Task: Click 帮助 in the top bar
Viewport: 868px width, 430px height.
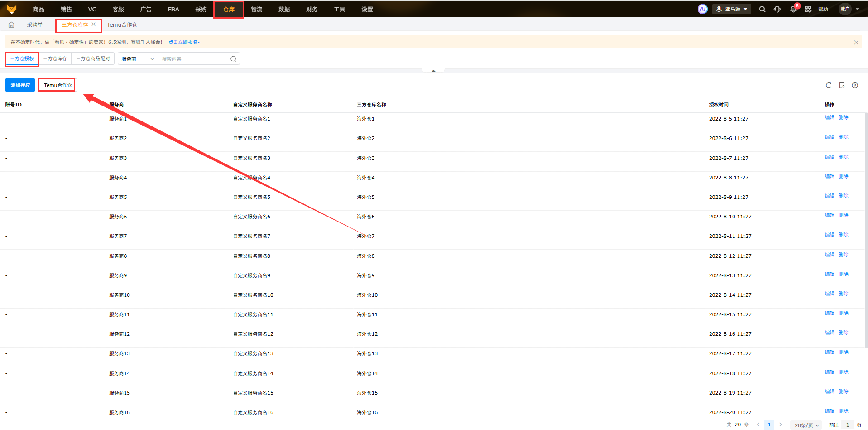Action: click(x=823, y=9)
